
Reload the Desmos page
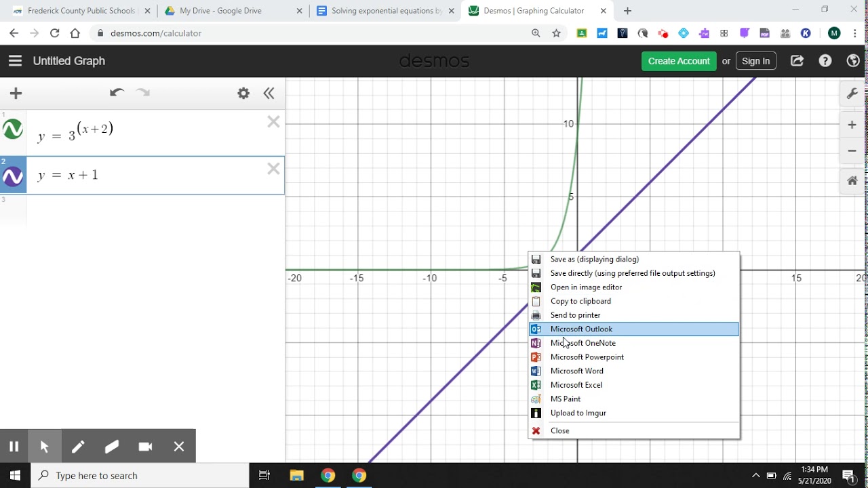tap(54, 33)
